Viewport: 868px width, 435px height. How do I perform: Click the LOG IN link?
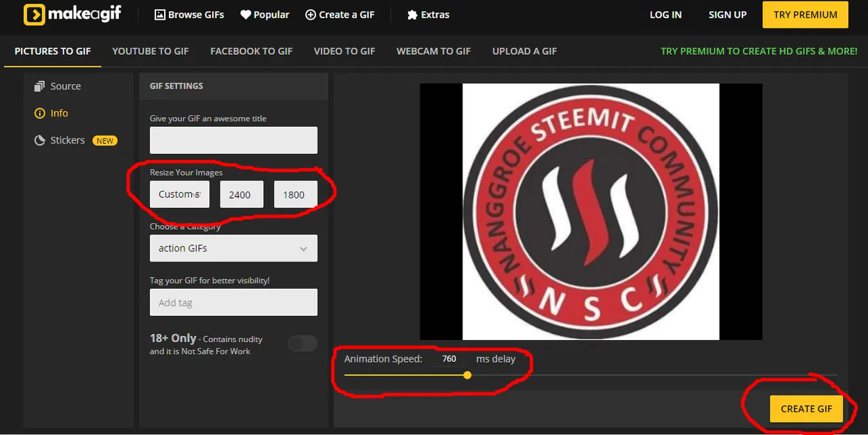(666, 14)
